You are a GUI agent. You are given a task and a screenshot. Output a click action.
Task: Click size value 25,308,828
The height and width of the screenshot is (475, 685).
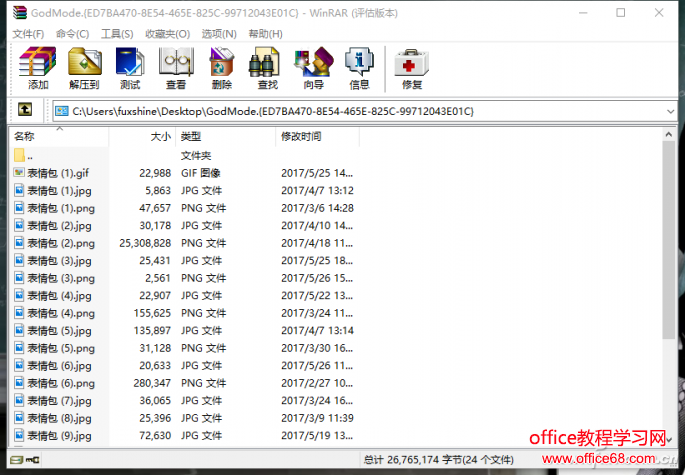coord(145,243)
